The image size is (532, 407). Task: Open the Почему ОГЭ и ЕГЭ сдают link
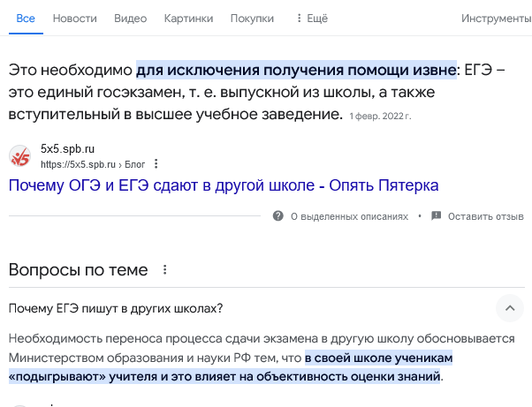pyautogui.click(x=224, y=185)
